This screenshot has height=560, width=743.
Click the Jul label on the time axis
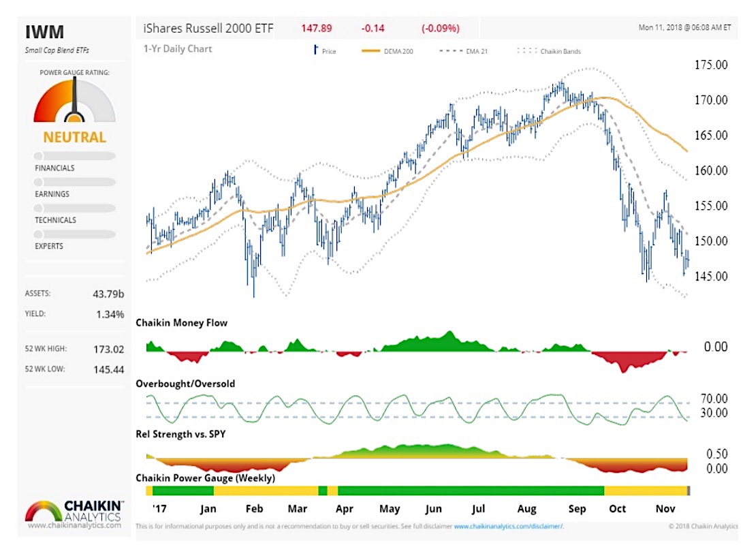pyautogui.click(x=478, y=510)
